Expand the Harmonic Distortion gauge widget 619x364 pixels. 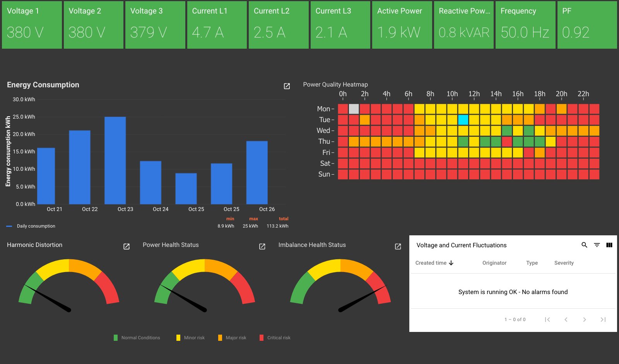(x=127, y=247)
